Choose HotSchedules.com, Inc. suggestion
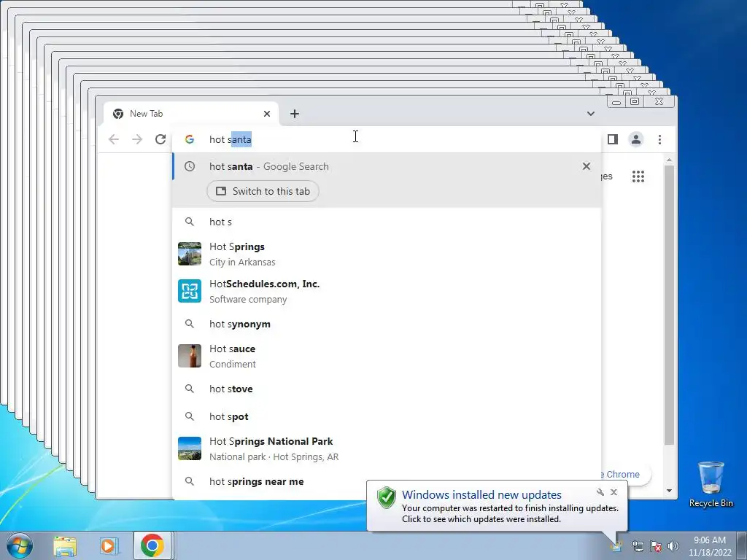This screenshot has width=747, height=560. (x=387, y=291)
